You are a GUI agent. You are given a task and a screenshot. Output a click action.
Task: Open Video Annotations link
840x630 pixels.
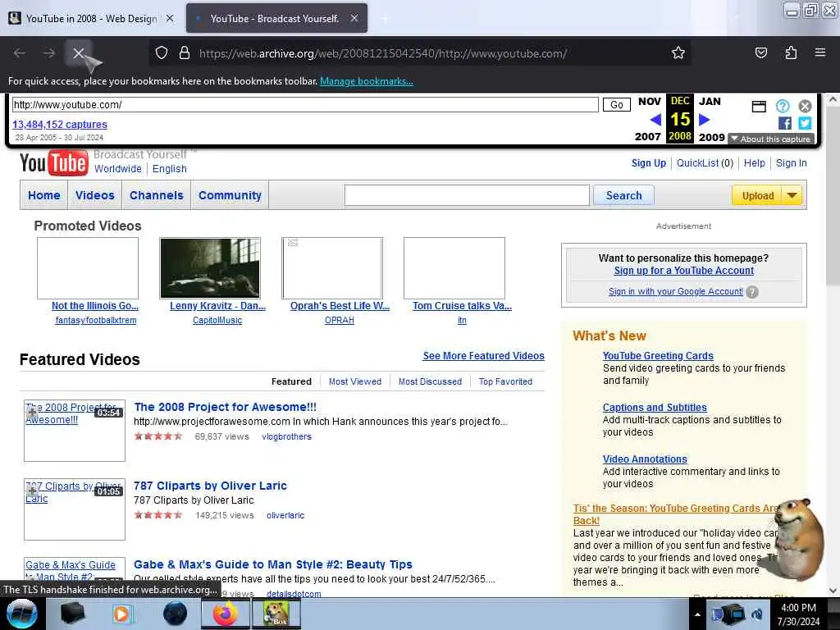[645, 459]
